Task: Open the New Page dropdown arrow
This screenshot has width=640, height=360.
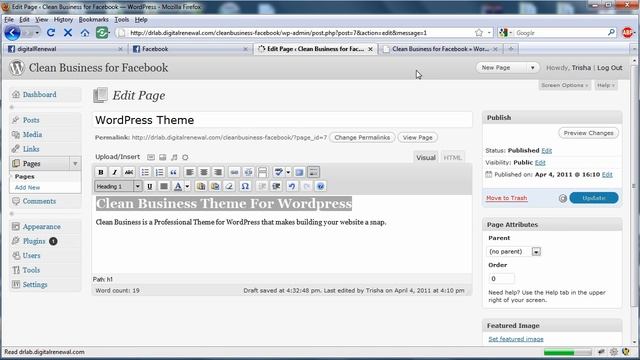Action: [532, 68]
